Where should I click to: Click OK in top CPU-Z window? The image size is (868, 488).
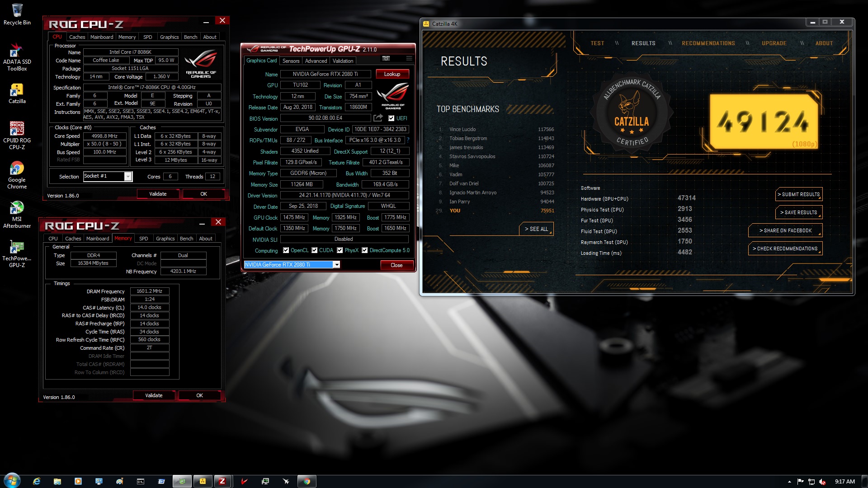click(203, 194)
